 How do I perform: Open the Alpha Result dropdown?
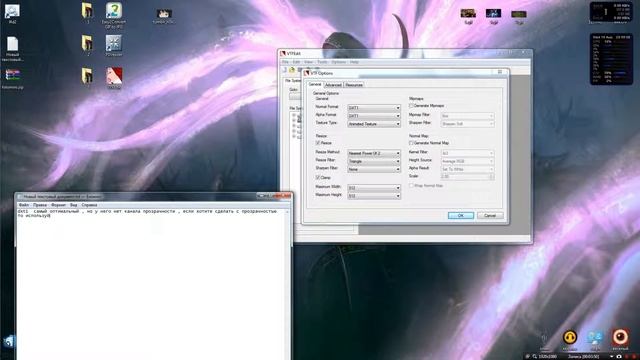[467, 169]
